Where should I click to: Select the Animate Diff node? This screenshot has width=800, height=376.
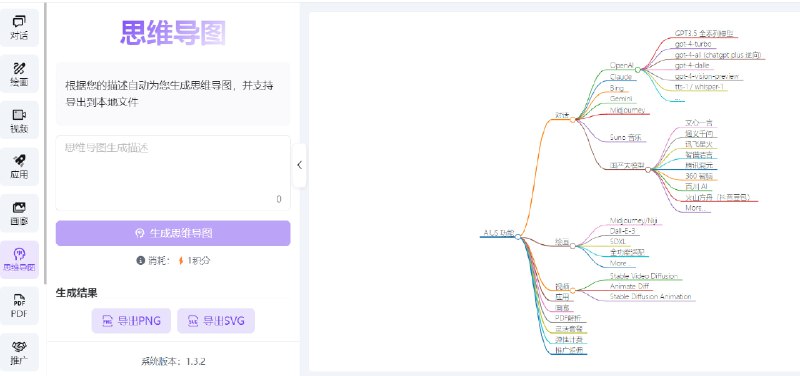pos(630,286)
